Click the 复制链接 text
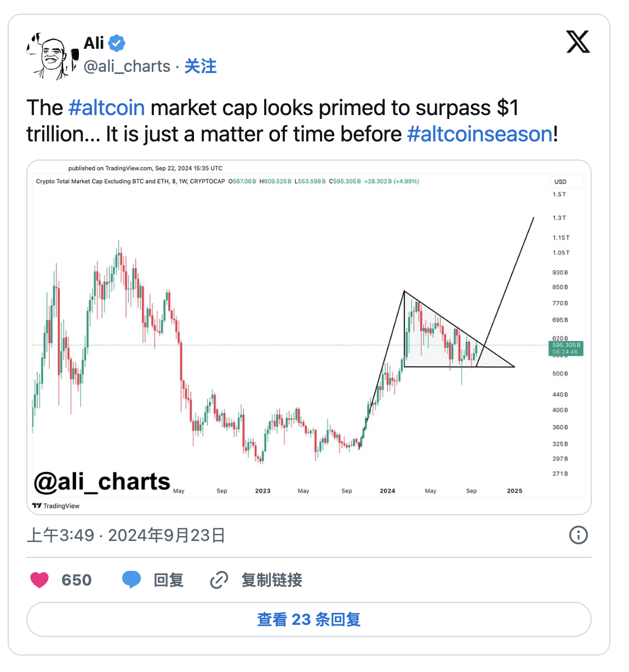 pos(272,580)
